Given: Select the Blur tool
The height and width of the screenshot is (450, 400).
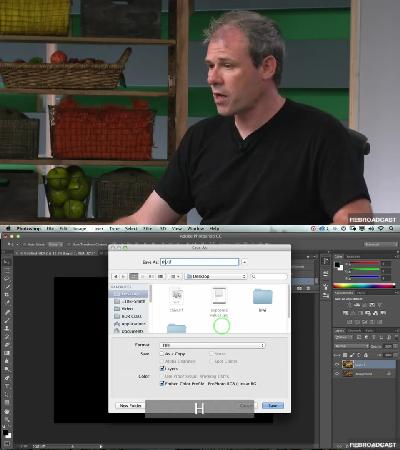Looking at the screenshot, I should click(7, 361).
